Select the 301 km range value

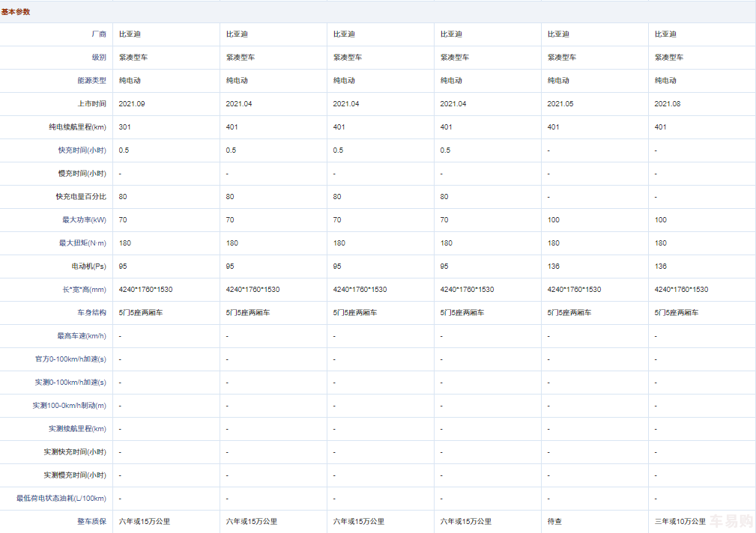(x=124, y=127)
